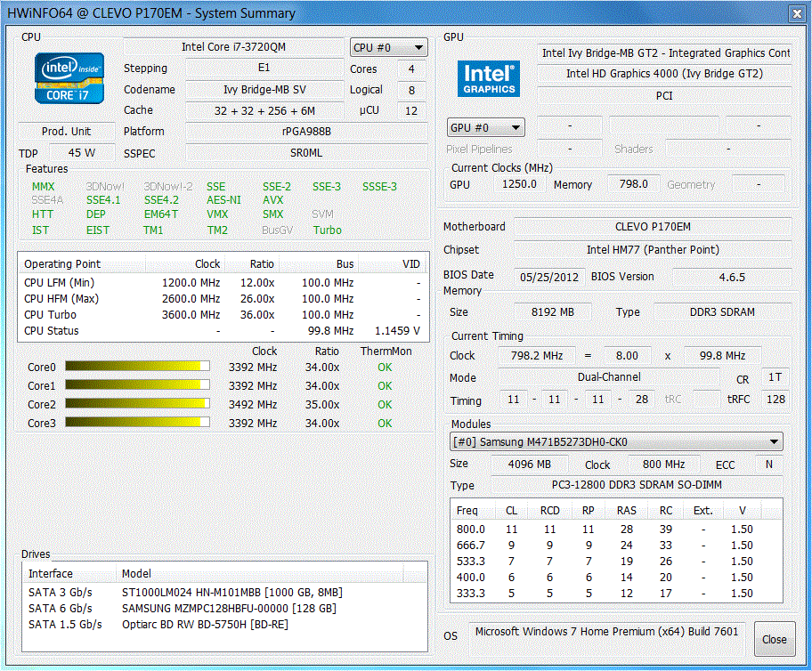Click the Intel HD Graphics 4000 name field

point(664,74)
